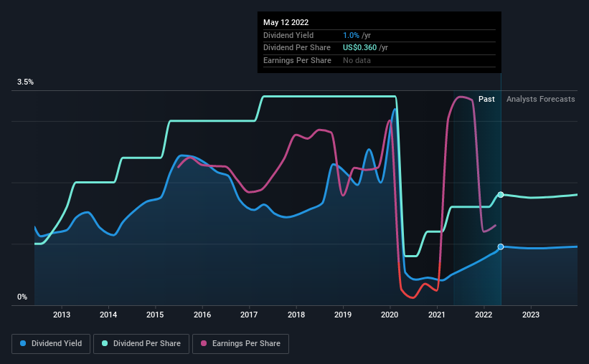Click the tooltip 'Dividend Yield' row label
Image resolution: width=589 pixels, height=364 pixels.
[288, 35]
